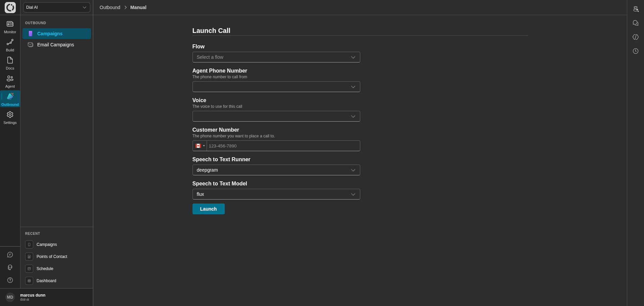Open the Voice dropdown

click(276, 116)
